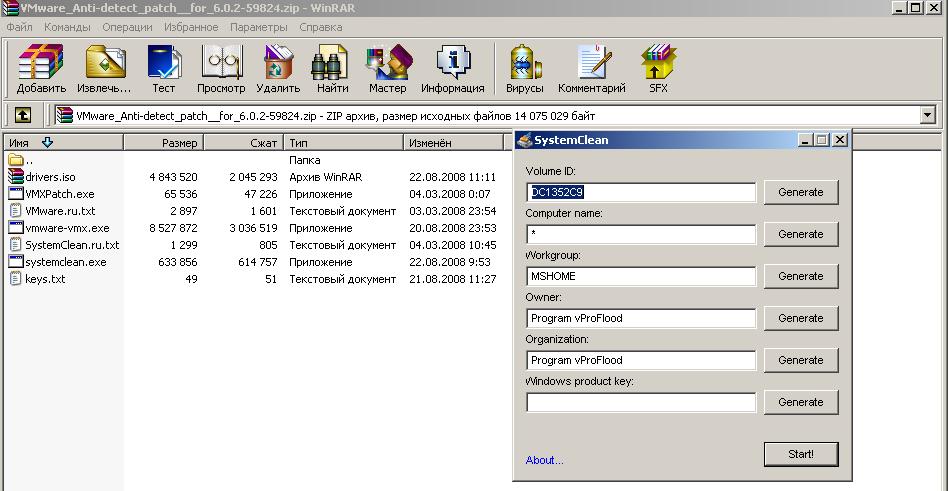This screenshot has height=491, width=948.
Task: Open the Файл menu
Action: tap(19, 27)
